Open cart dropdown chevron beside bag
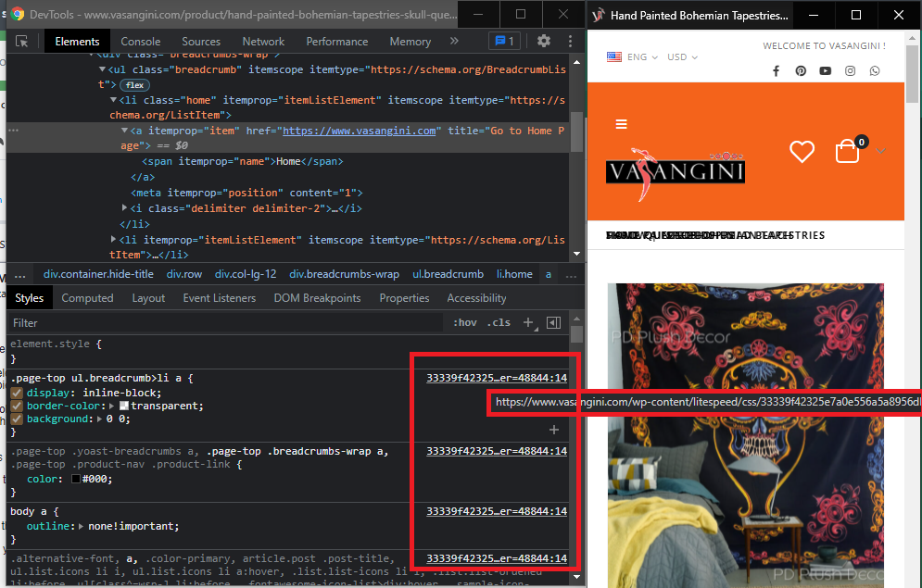The width and height of the screenshot is (922, 588). (x=880, y=151)
